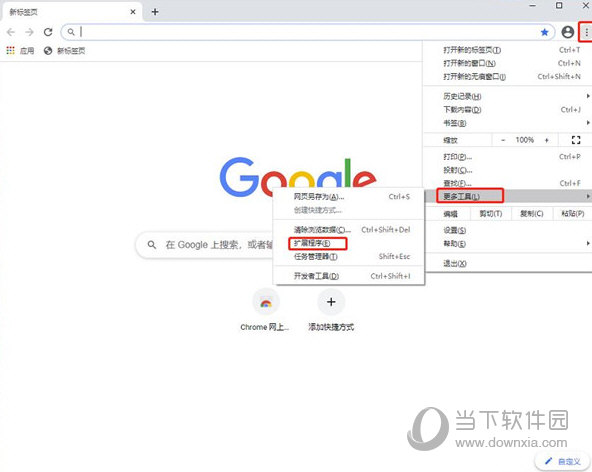Click search magnifier icon in address bar

[x=71, y=32]
